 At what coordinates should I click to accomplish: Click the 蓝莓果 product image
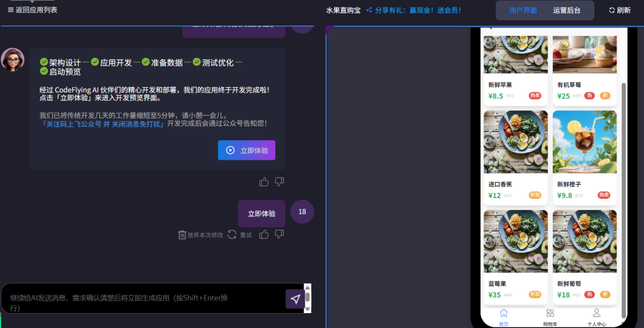[515, 242]
